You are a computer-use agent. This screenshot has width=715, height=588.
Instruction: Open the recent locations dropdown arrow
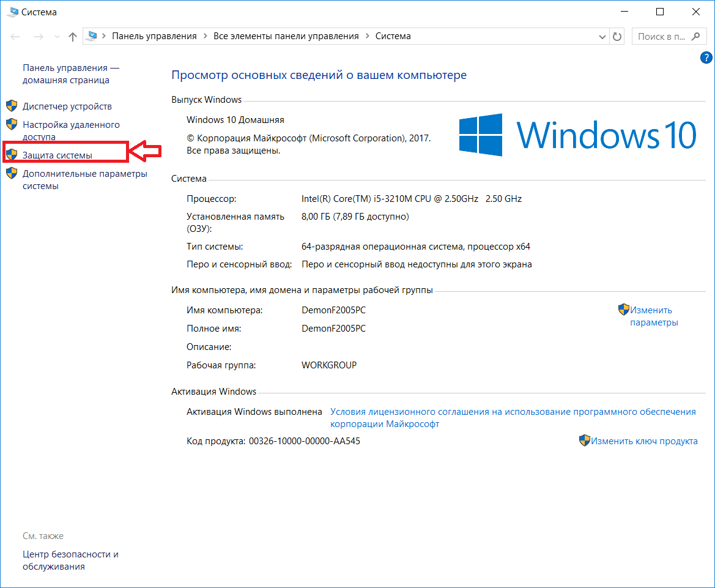coord(57,37)
